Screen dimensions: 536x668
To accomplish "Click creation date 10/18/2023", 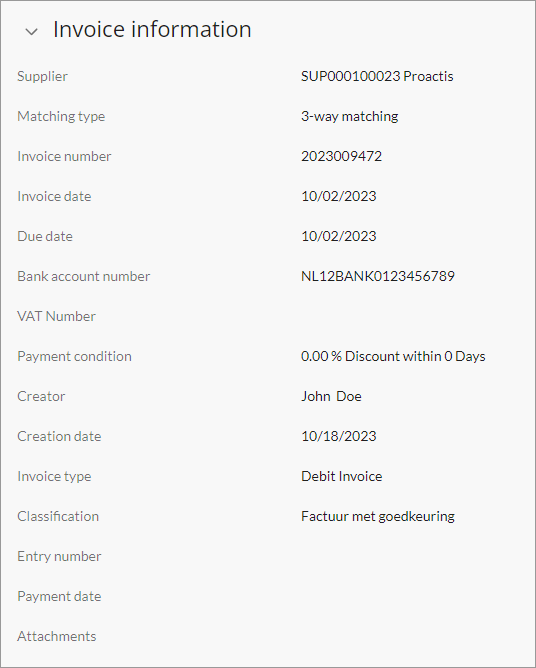I will (339, 436).
